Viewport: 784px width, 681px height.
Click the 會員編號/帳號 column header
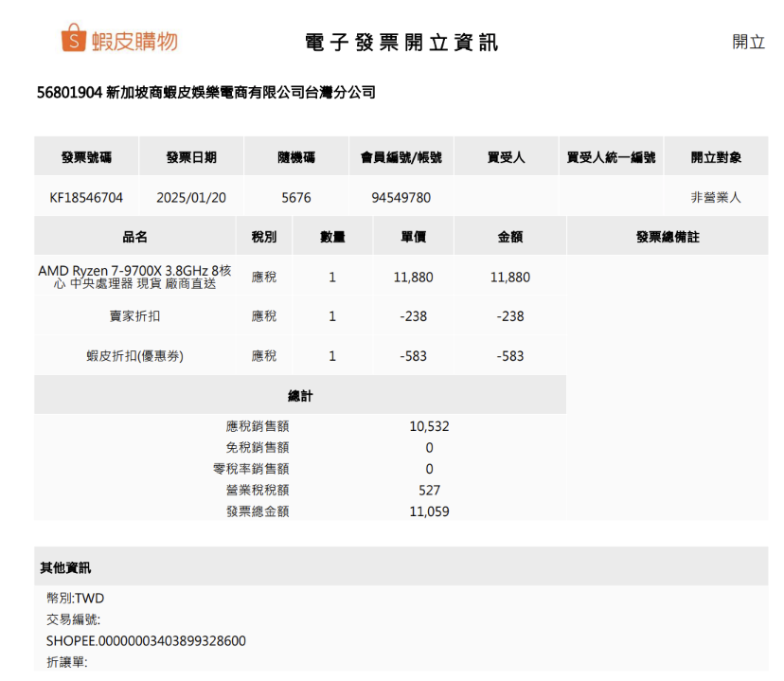pos(401,157)
